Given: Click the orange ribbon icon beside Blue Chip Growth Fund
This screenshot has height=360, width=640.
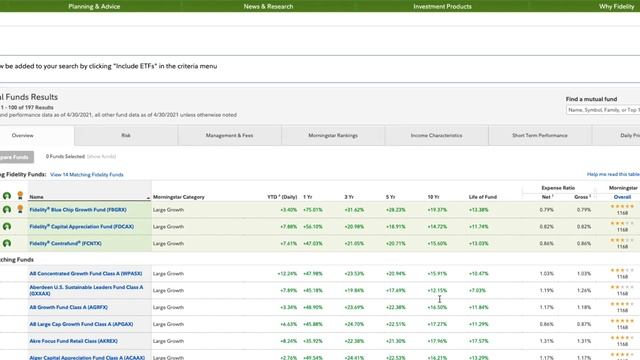Looking at the screenshot, I should click(x=20, y=209).
